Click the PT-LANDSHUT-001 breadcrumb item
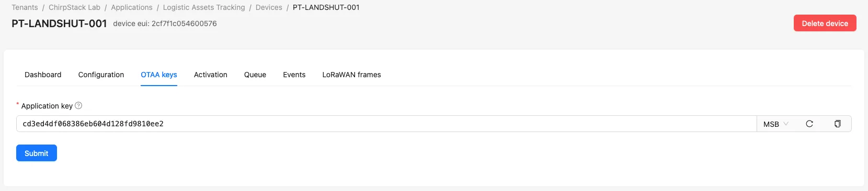The height and width of the screenshot is (191, 868). pyautogui.click(x=326, y=7)
